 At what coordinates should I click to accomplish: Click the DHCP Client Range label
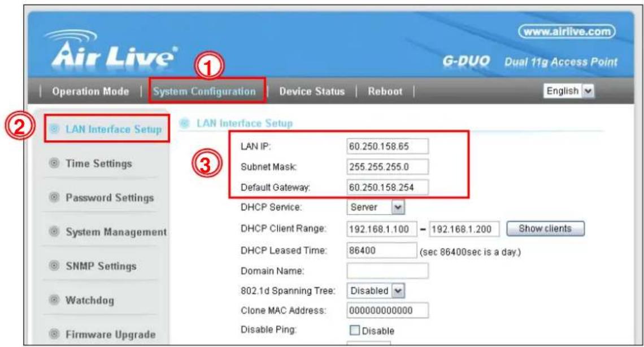pyautogui.click(x=284, y=228)
